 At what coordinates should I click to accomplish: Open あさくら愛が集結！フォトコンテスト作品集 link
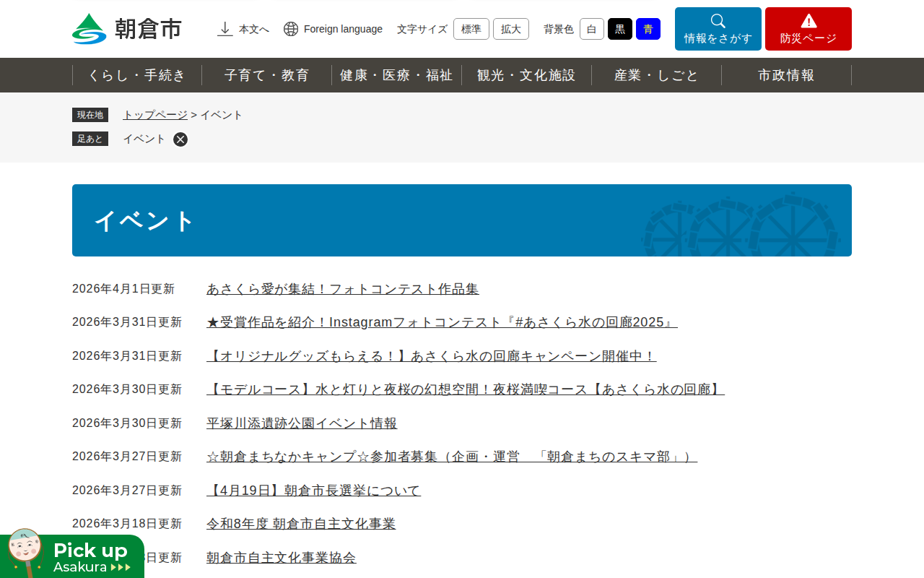click(343, 289)
